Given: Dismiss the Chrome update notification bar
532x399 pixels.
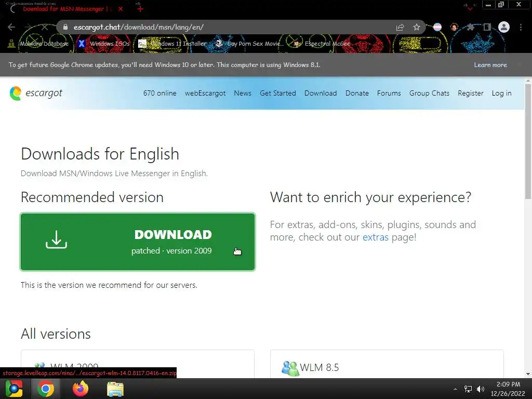Looking at the screenshot, I should [520, 65].
